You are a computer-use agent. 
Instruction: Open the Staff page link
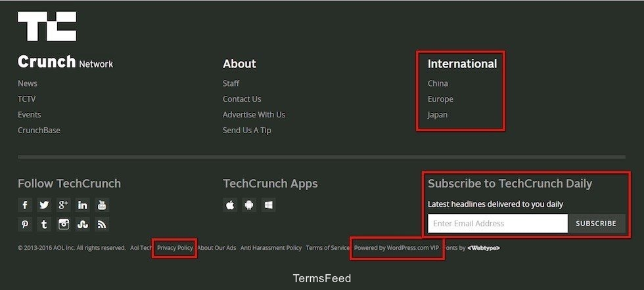231,83
